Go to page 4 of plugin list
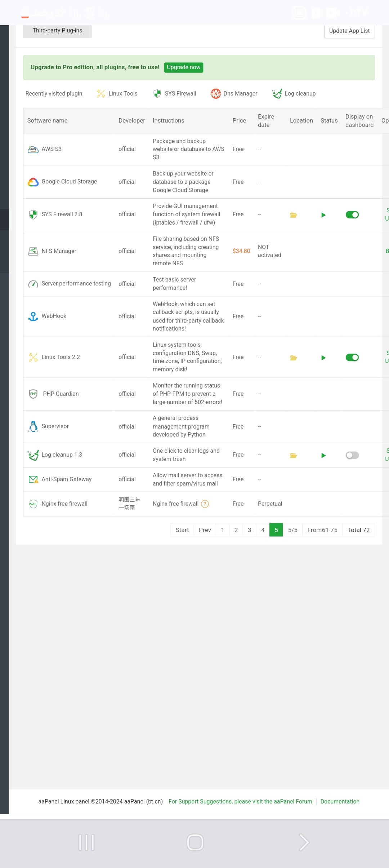Viewport: 389px width, 868px height. point(263,530)
